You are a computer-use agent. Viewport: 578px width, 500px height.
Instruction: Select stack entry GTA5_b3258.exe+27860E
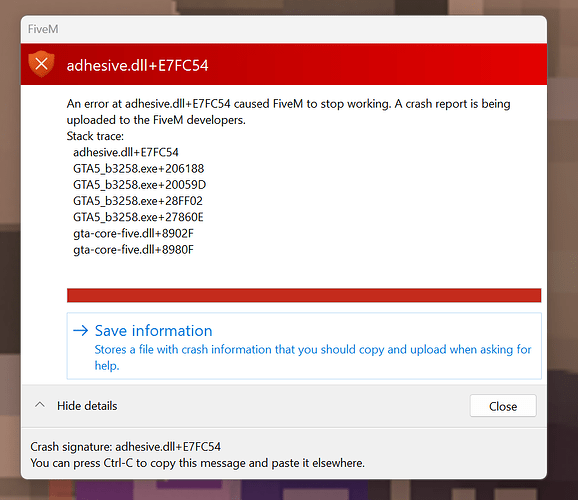[x=138, y=217]
